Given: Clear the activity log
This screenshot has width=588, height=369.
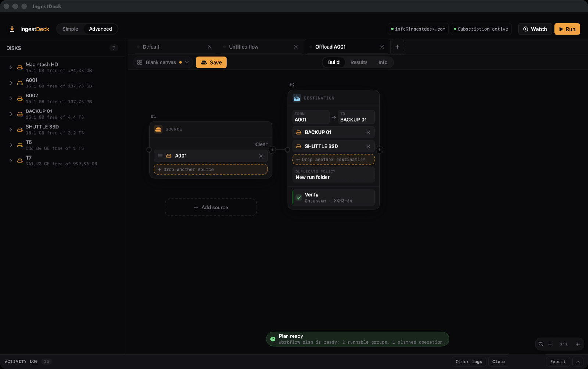Looking at the screenshot, I should pyautogui.click(x=499, y=362).
